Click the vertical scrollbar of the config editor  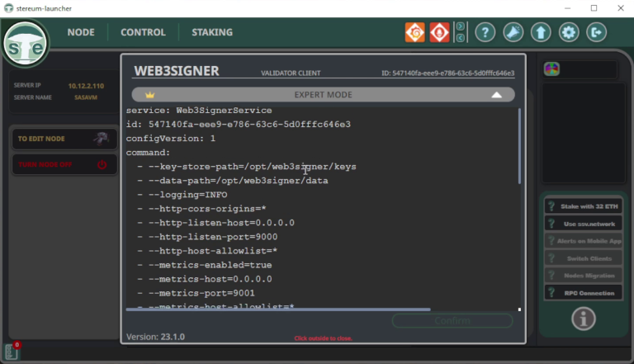point(519,146)
